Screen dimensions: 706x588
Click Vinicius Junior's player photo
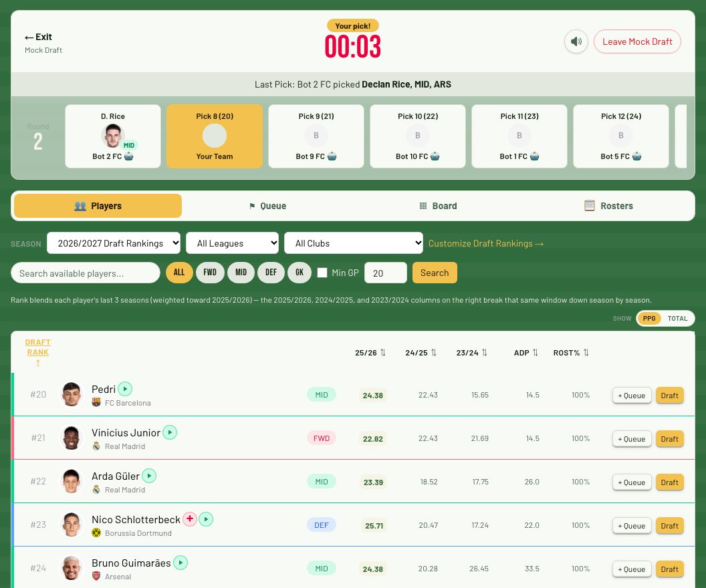coord(71,438)
